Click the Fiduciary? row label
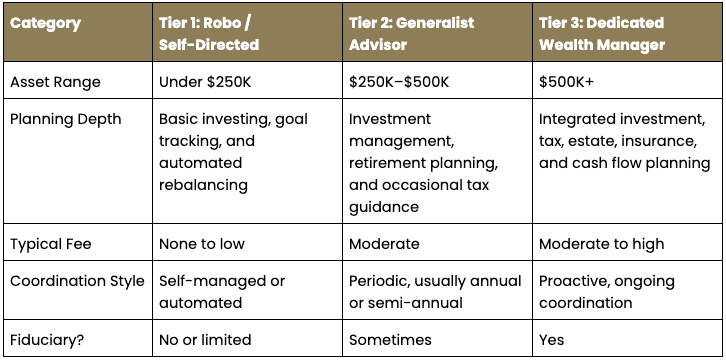726x360 pixels. (78, 338)
